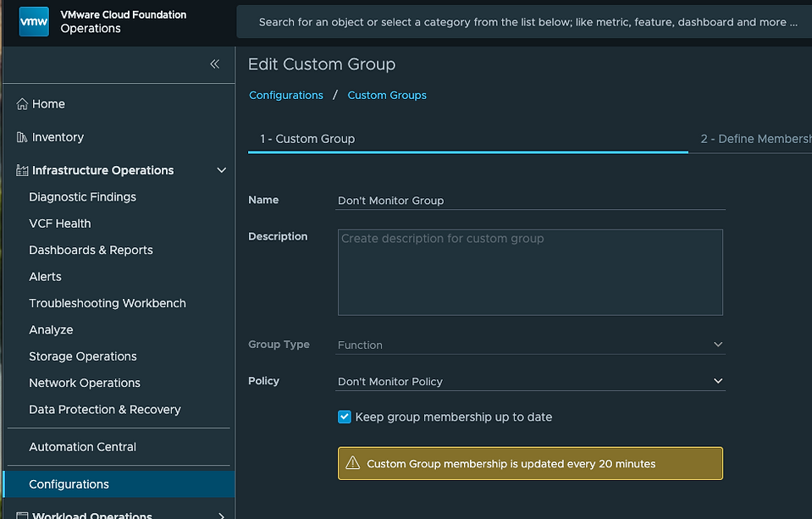Switch to the 2 - Define Membership tab
812x519 pixels.
[x=756, y=139]
